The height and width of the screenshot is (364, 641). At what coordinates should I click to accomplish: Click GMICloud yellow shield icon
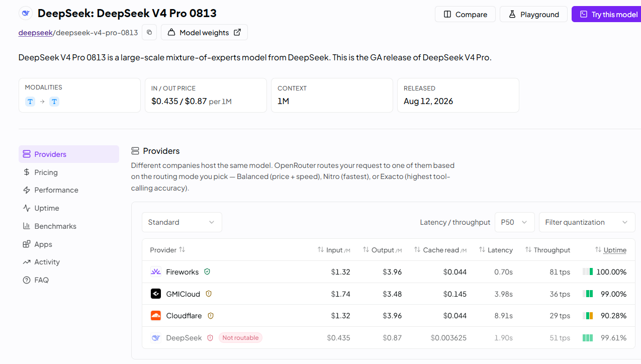click(209, 294)
